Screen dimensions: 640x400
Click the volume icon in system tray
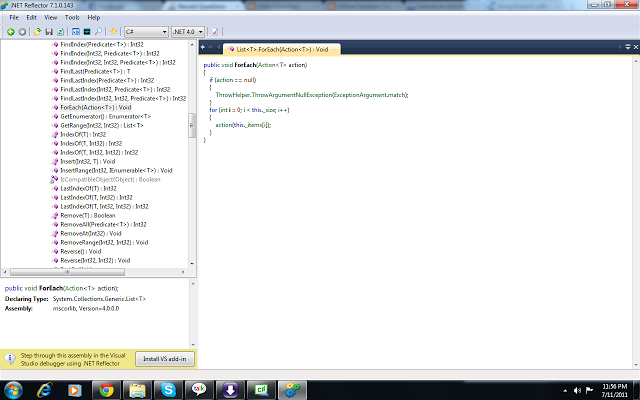(577, 390)
